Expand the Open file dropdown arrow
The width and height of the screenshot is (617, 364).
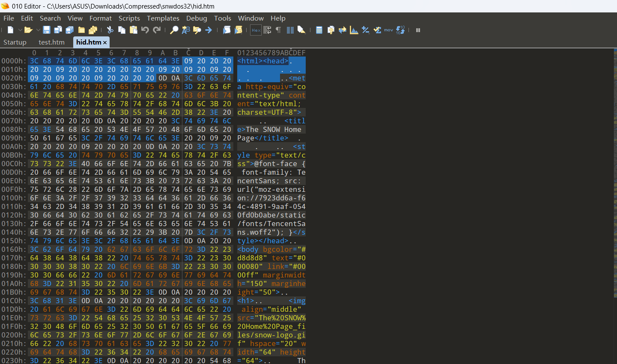point(38,30)
